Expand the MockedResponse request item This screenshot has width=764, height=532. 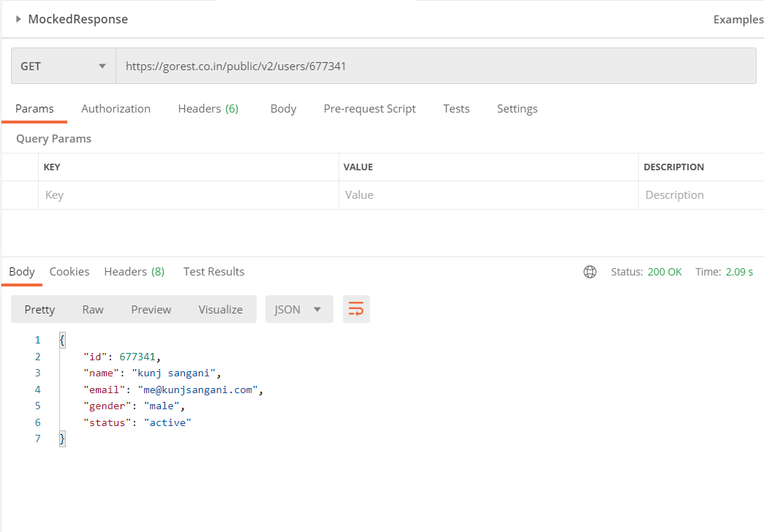[20, 19]
